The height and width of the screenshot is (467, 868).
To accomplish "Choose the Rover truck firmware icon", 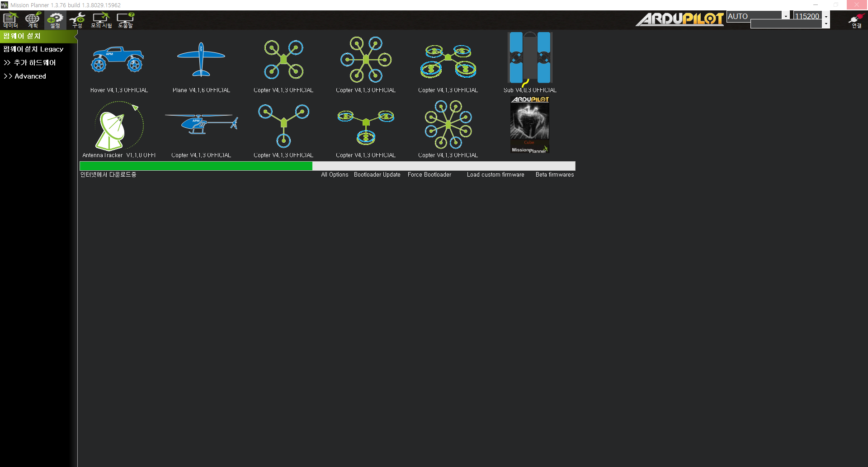I will (x=118, y=59).
